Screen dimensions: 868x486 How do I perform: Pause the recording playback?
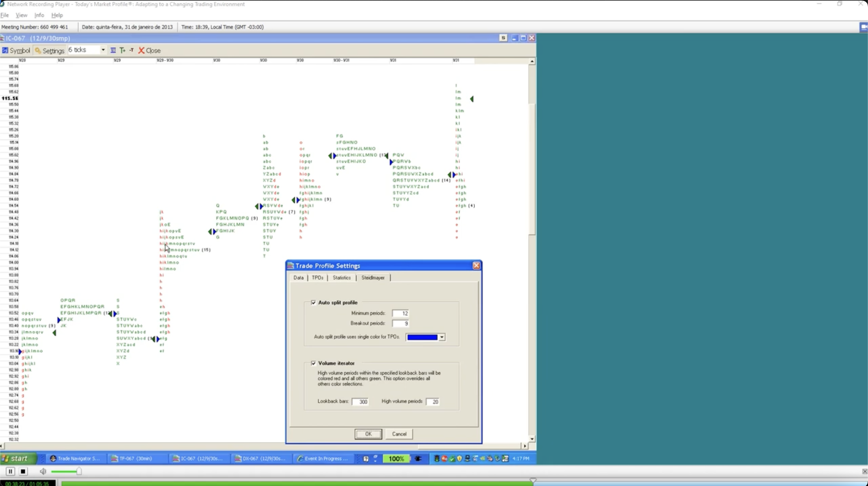[x=10, y=471]
